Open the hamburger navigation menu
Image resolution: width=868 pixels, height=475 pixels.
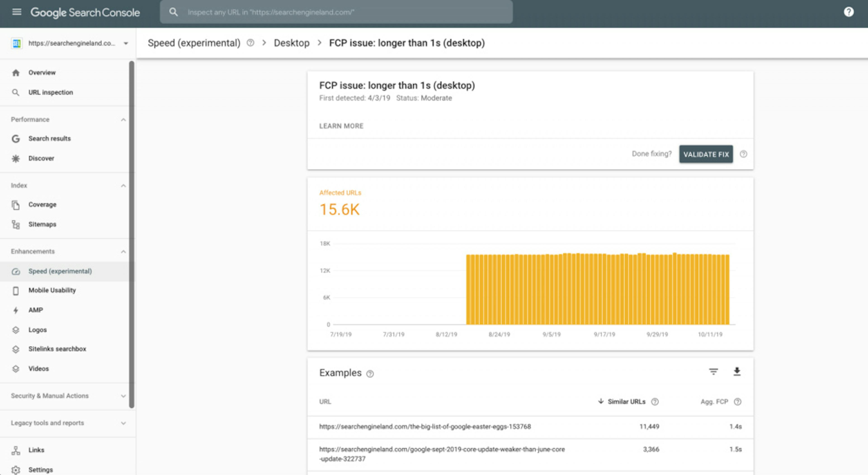[16, 12]
